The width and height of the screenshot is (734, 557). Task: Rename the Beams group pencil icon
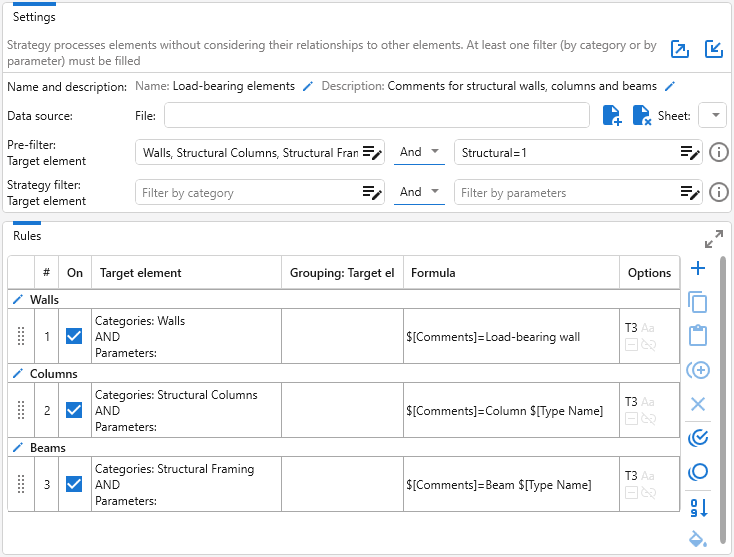(18, 447)
